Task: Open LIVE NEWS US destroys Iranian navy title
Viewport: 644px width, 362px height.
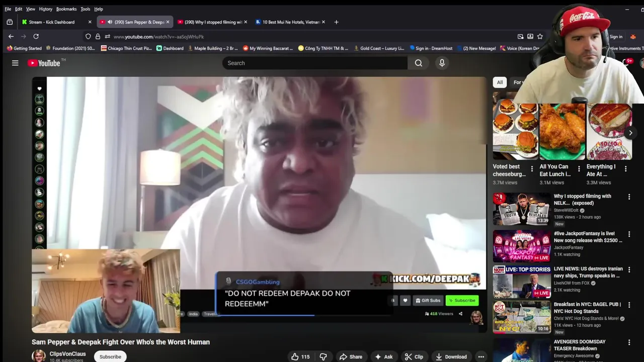Action: pos(588,272)
